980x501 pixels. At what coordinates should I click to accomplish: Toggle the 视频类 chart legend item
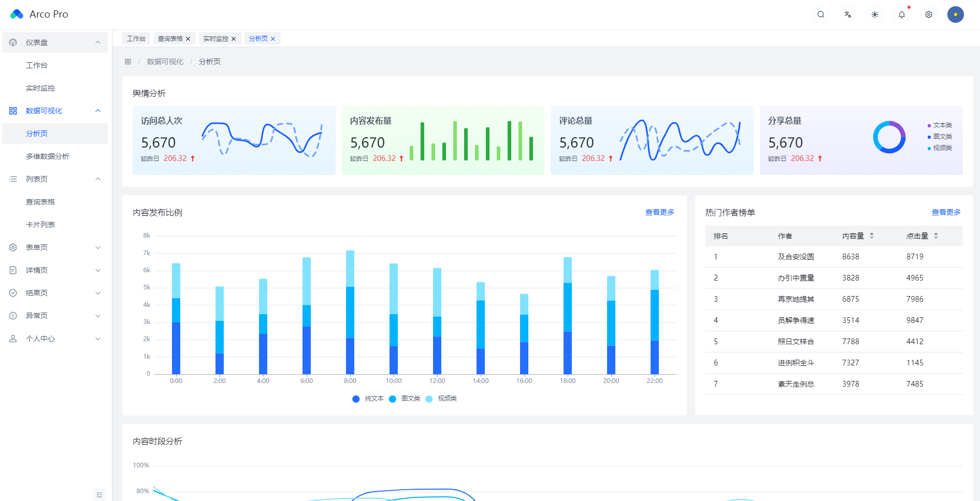[441, 399]
